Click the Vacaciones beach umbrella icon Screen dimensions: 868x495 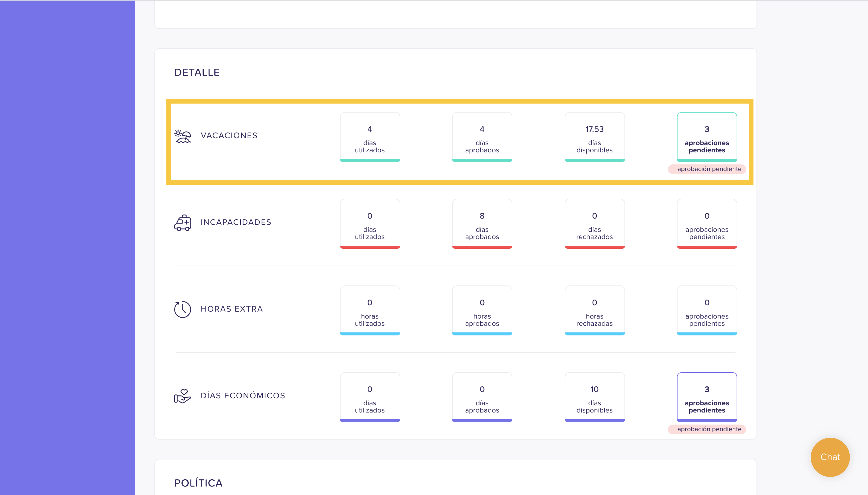183,136
